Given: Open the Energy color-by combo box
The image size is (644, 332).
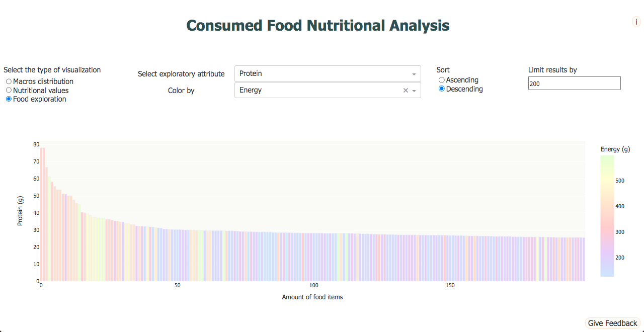Looking at the screenshot, I should (328, 90).
